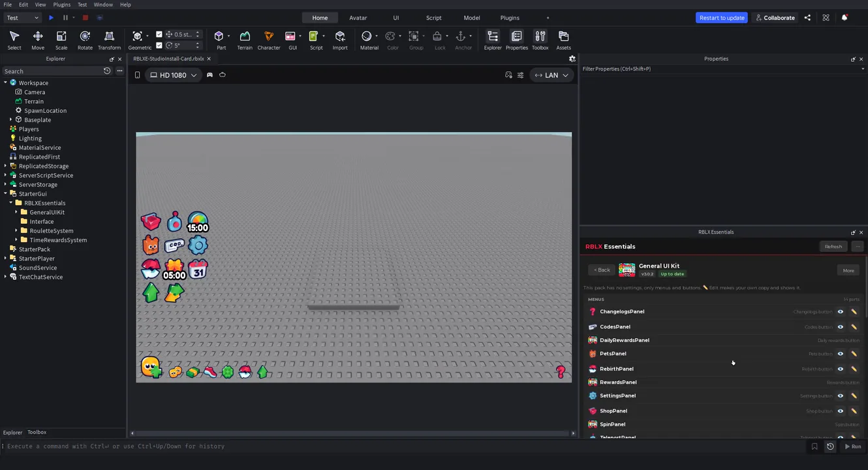
Task: Insert a new Part
Action: [x=220, y=40]
